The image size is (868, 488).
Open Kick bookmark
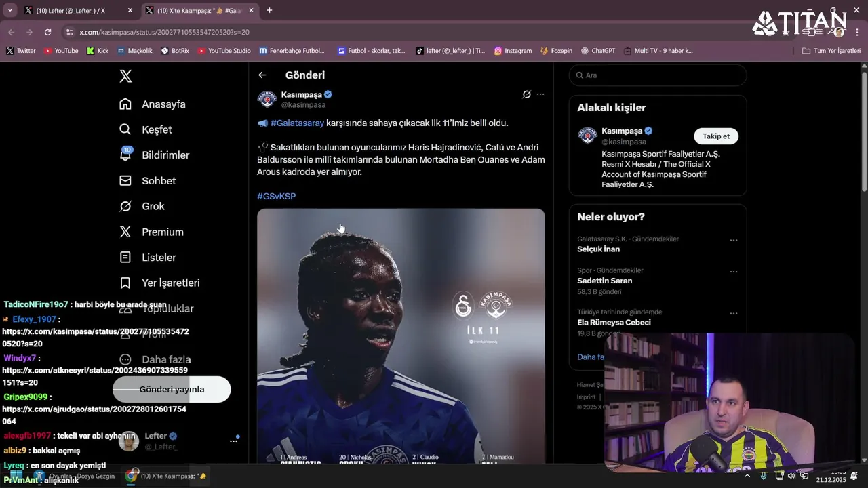pos(98,51)
